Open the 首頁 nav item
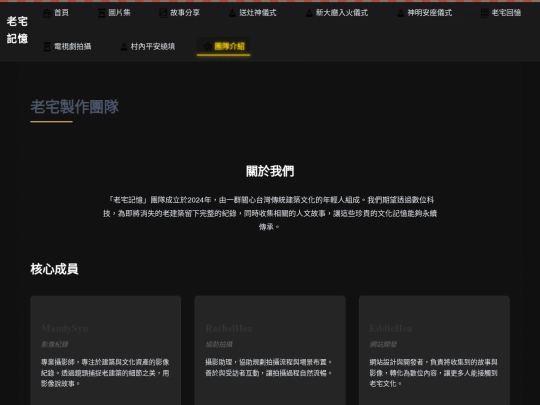 pyautogui.click(x=55, y=13)
